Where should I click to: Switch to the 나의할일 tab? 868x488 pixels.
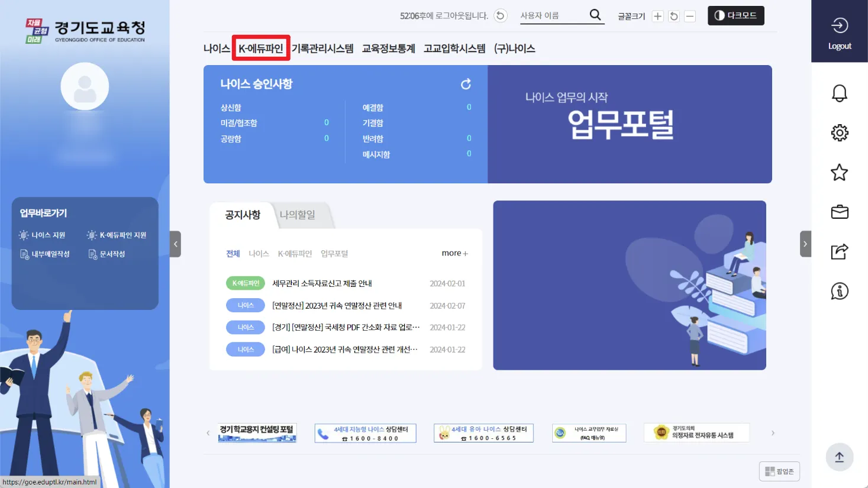[x=298, y=215]
